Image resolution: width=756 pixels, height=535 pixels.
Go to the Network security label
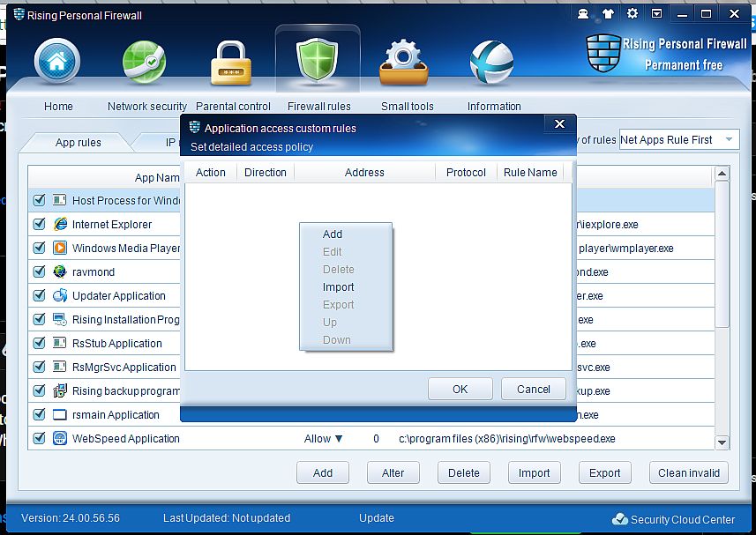click(x=147, y=107)
